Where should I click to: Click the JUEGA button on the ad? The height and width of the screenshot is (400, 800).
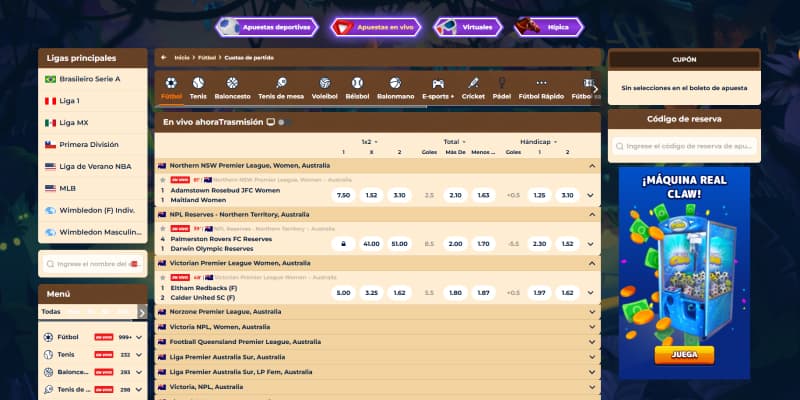pyautogui.click(x=684, y=355)
